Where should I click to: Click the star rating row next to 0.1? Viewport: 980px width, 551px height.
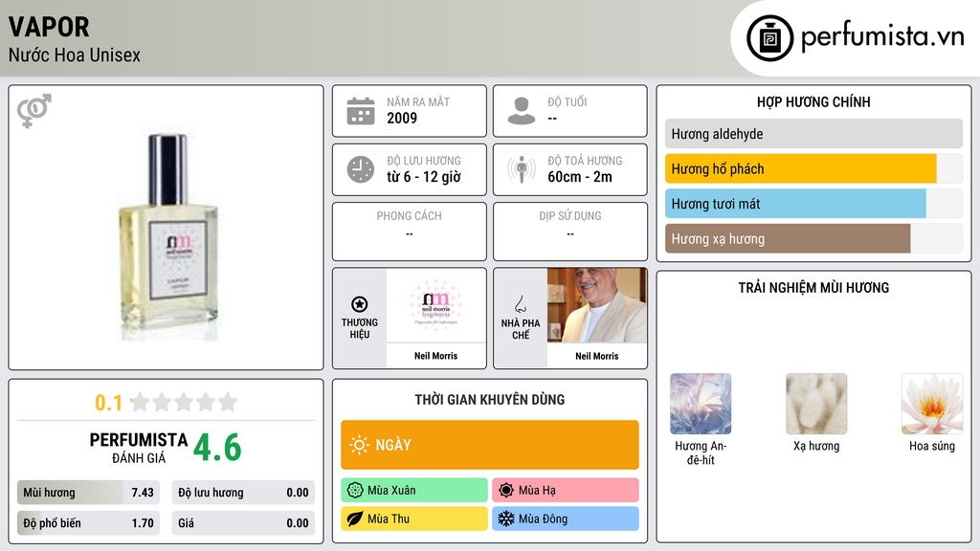184,402
